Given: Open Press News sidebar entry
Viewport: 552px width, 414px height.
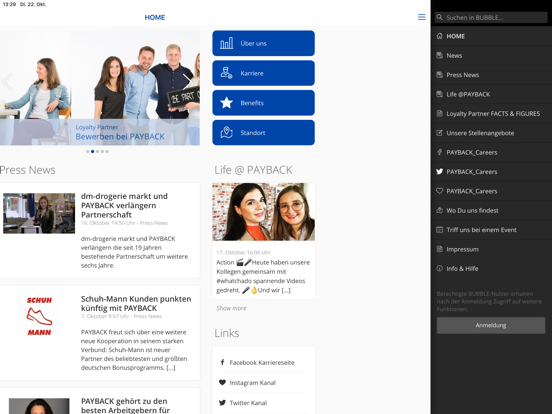Looking at the screenshot, I should pos(491,75).
